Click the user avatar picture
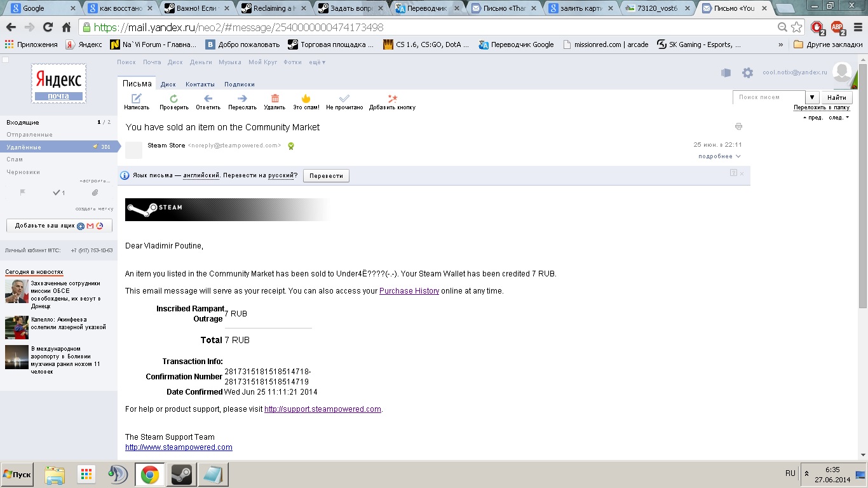The height and width of the screenshot is (488, 868). 842,72
